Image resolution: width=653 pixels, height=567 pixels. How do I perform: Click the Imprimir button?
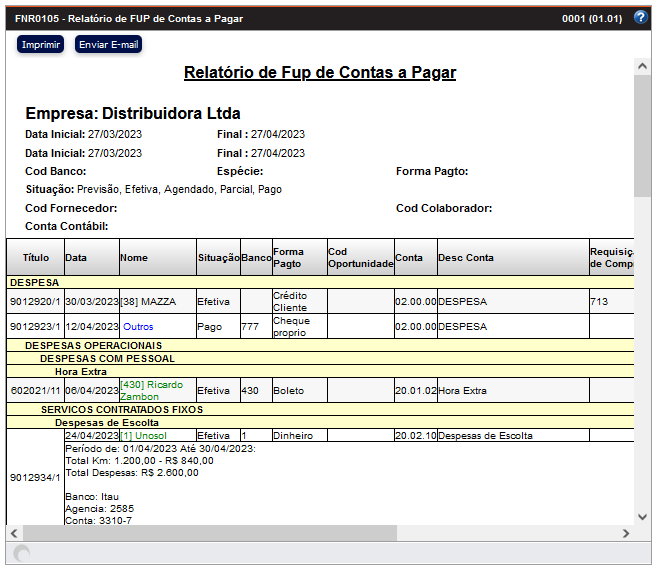tap(40, 45)
